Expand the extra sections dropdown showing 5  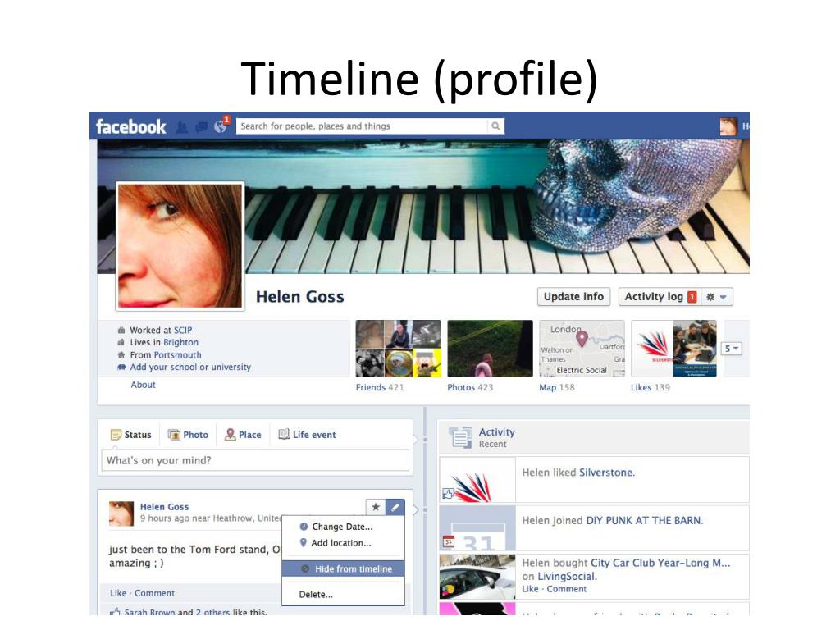(731, 349)
